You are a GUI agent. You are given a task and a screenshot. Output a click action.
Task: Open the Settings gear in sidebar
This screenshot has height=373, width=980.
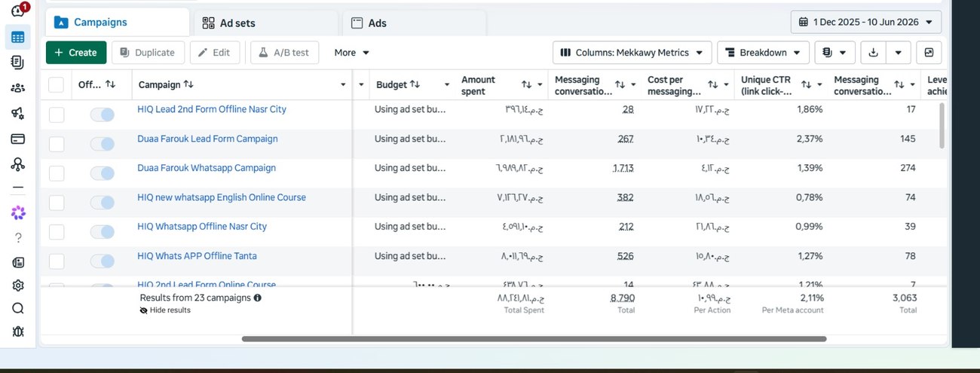(x=18, y=286)
